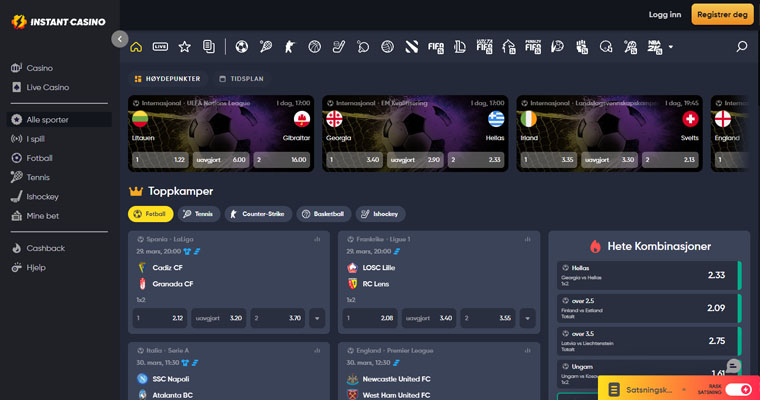This screenshot has width=760, height=400.
Task: Select the table tennis icon in the toolbar
Action: coord(363,47)
